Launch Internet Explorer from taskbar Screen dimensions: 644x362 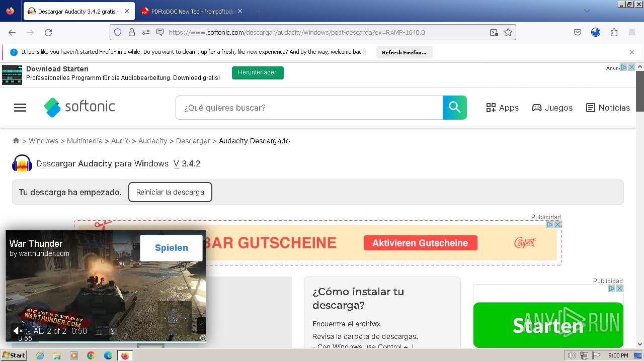tap(40, 355)
